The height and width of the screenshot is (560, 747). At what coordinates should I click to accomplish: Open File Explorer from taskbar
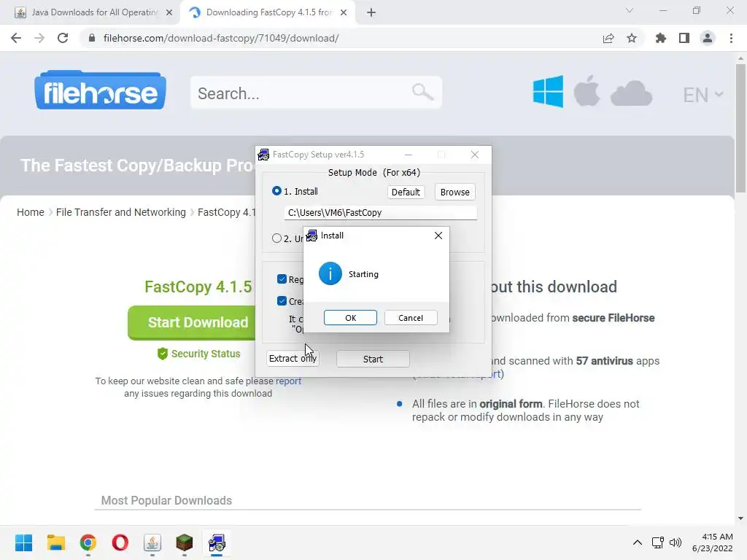click(55, 542)
